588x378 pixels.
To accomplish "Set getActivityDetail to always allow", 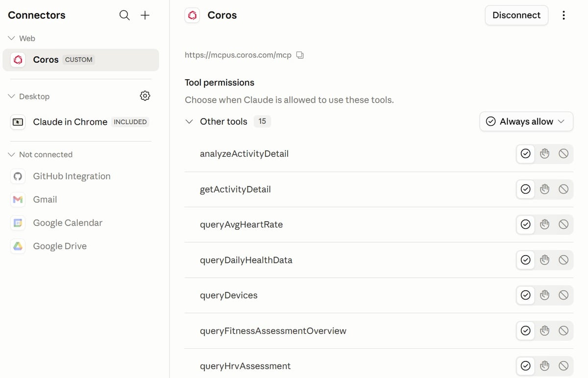I will (x=525, y=189).
